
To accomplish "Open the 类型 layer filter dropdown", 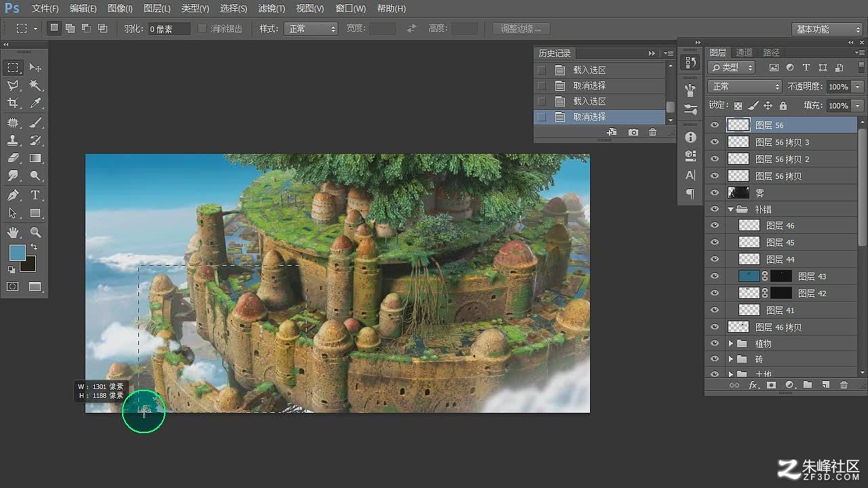I will [731, 67].
